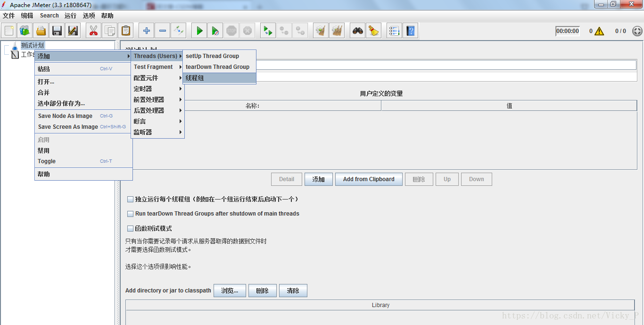Enable Run tearDown Thread Groups checkbox
This screenshot has width=644, height=325.
point(131,214)
